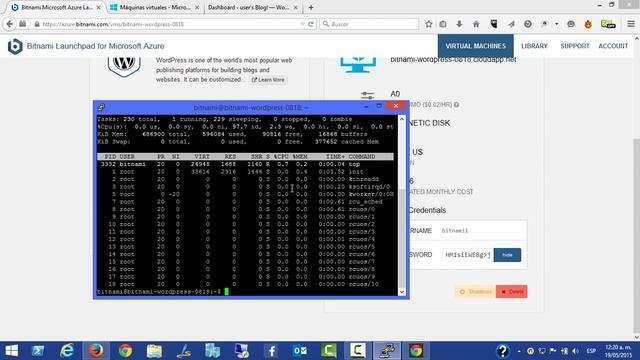Click the terminal scrollbar down arrow
Screen dimensions: 640x360
[402, 292]
